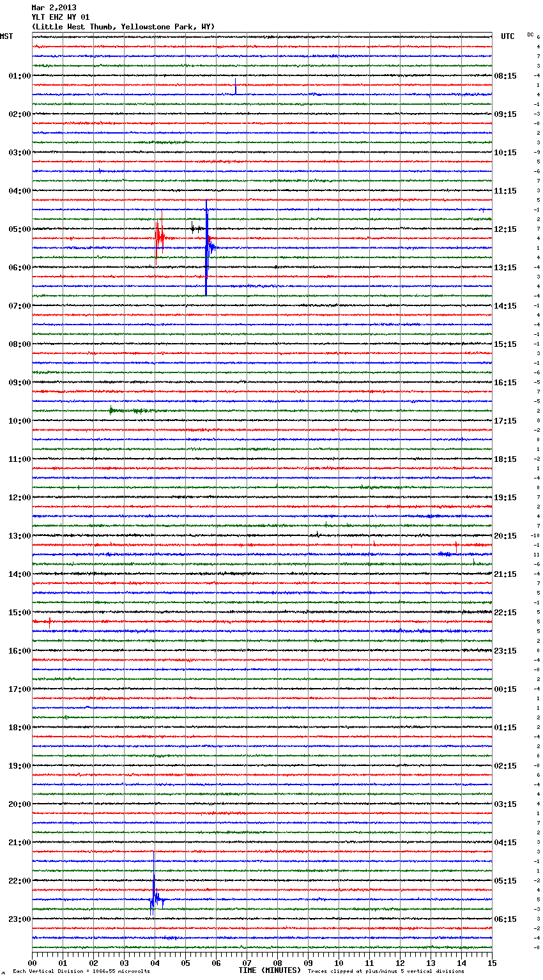This screenshot has height=980, width=543.
Task: Click the 18:15 UTC time label
Action: pyautogui.click(x=505, y=459)
